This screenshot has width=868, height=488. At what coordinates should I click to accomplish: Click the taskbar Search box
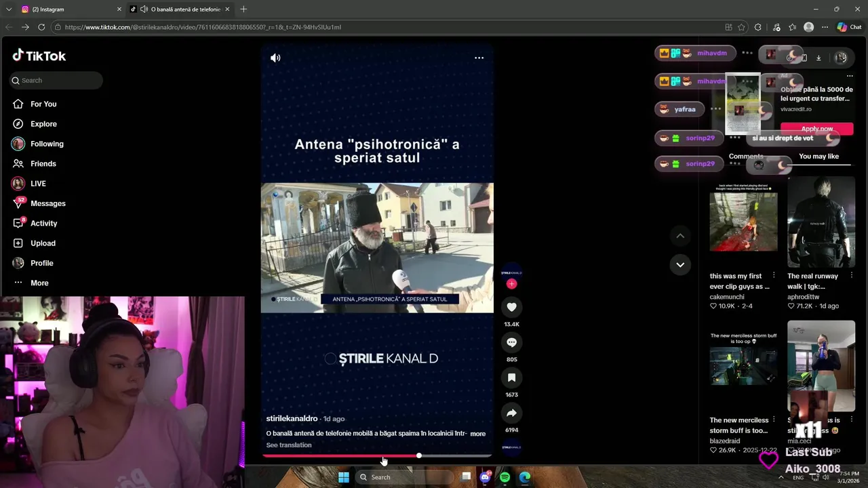[x=405, y=477]
